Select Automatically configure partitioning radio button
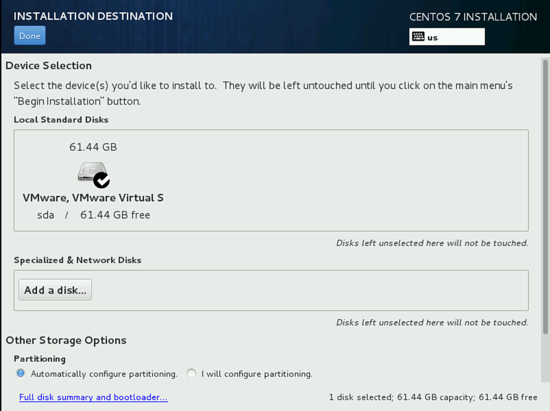The image size is (550, 411). [x=21, y=373]
